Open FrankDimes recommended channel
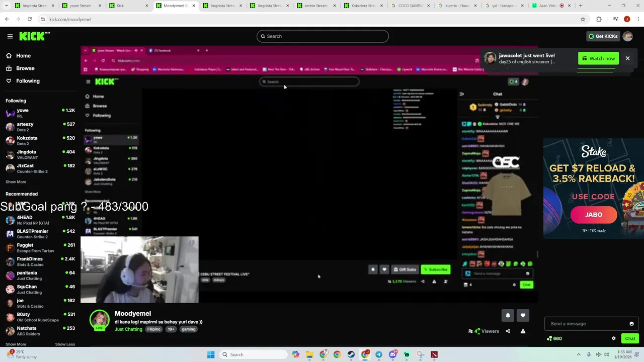644x362 pixels. coord(40,261)
